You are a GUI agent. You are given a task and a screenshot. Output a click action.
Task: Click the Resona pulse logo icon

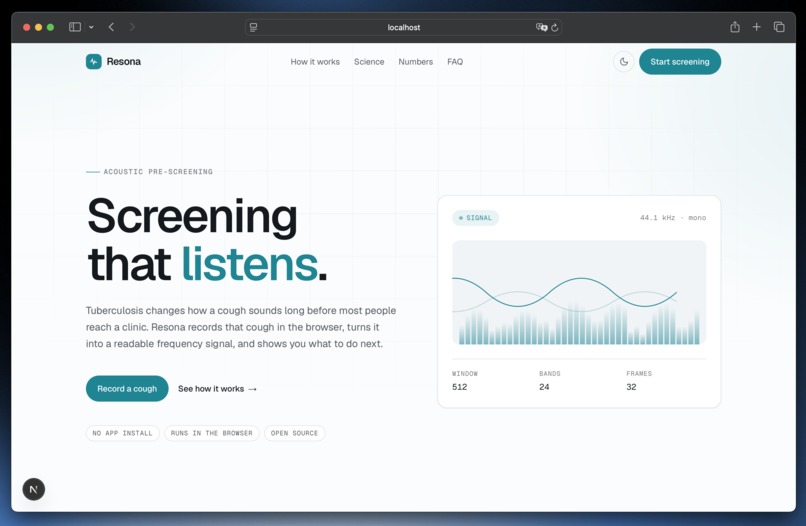pyautogui.click(x=94, y=62)
